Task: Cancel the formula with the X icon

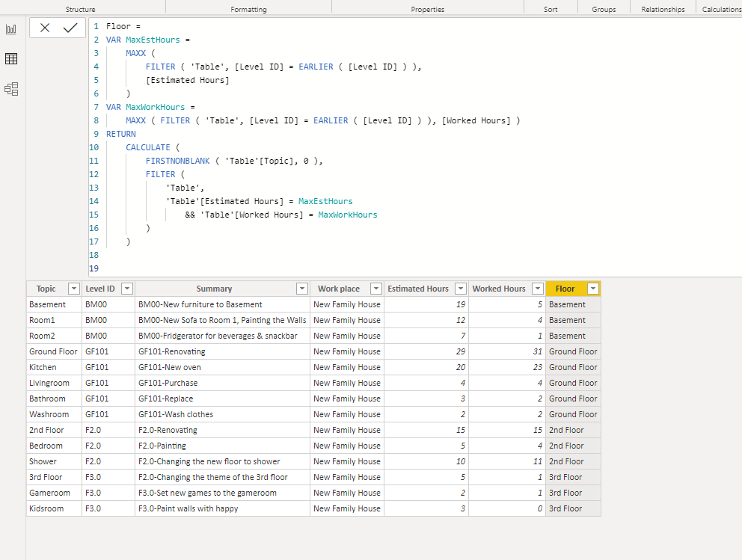Action: 45,28
